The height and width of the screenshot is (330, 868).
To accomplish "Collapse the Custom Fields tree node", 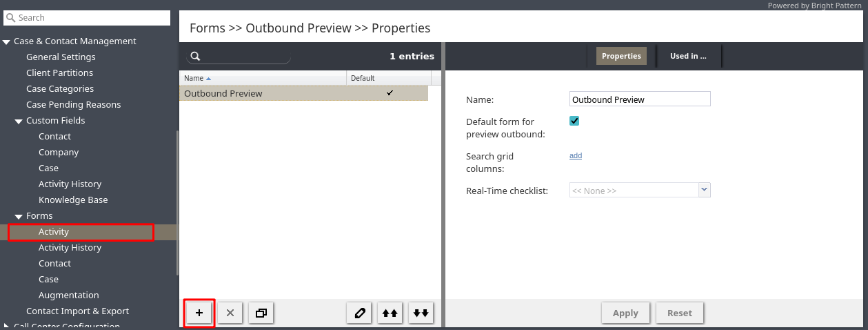I will pos(19,121).
